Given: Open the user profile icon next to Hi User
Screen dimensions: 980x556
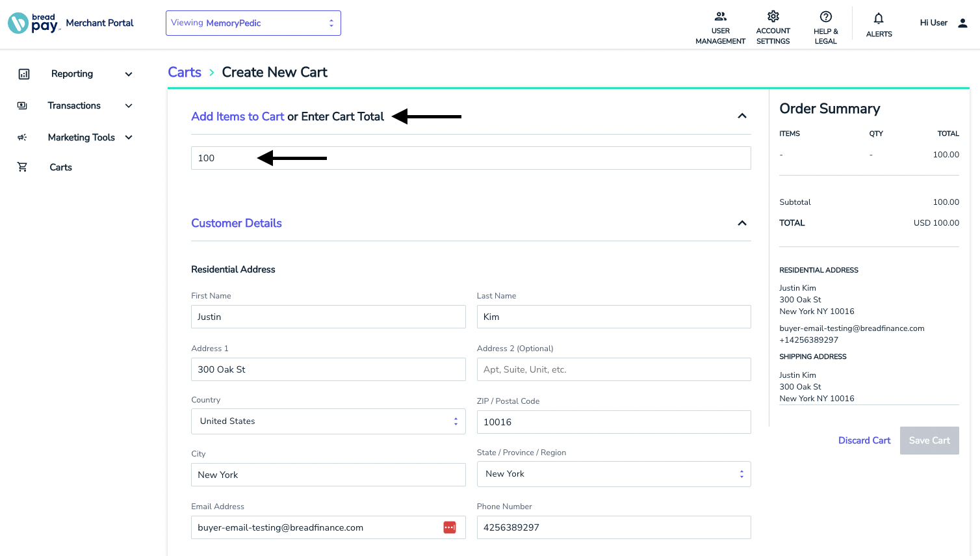Looking at the screenshot, I should (962, 22).
